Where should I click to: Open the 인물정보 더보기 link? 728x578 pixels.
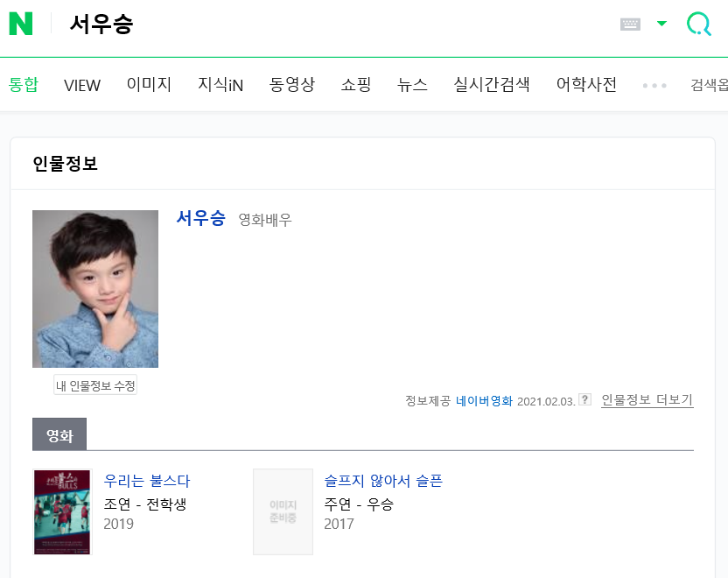pyautogui.click(x=647, y=399)
